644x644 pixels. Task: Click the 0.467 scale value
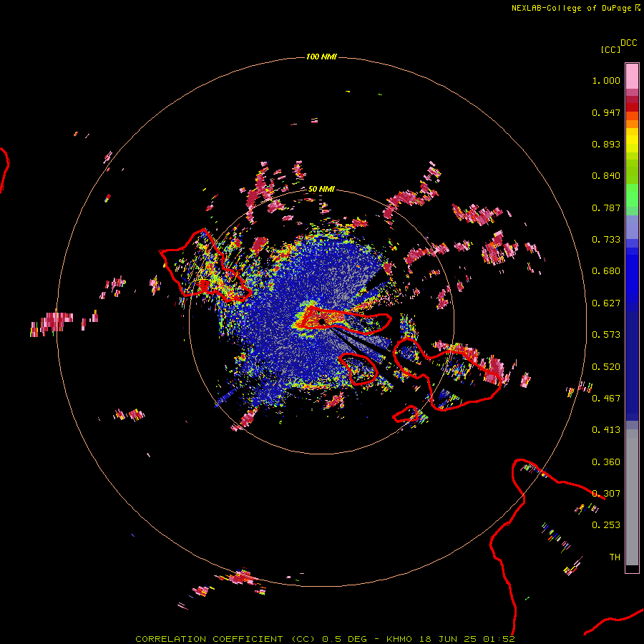coord(606,399)
